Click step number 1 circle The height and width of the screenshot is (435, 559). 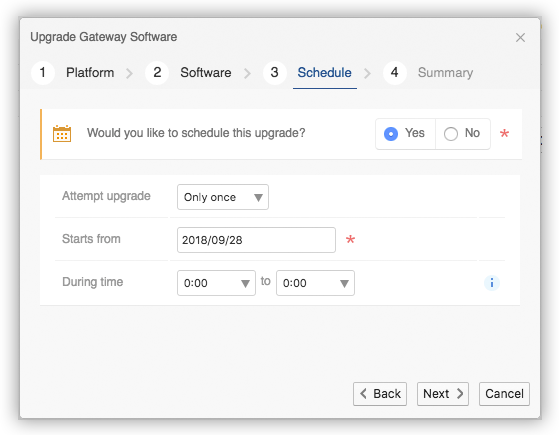point(43,73)
